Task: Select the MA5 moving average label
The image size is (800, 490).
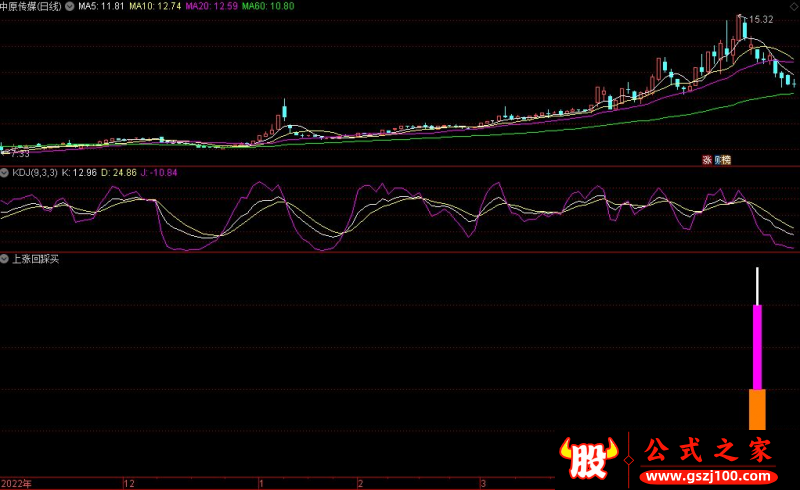Action: pos(103,6)
